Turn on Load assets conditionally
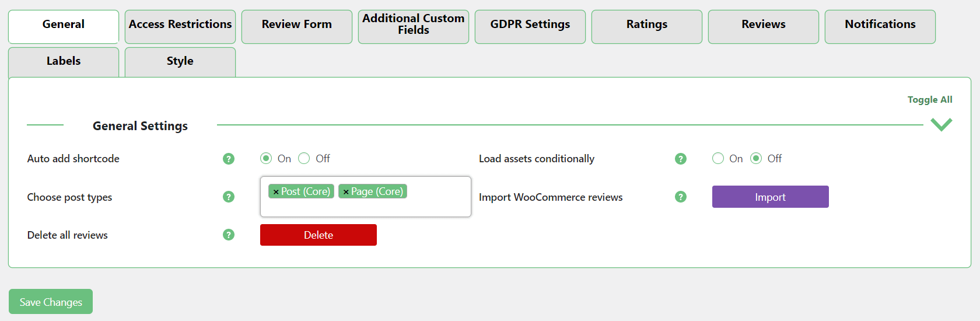The image size is (980, 321). tap(718, 159)
